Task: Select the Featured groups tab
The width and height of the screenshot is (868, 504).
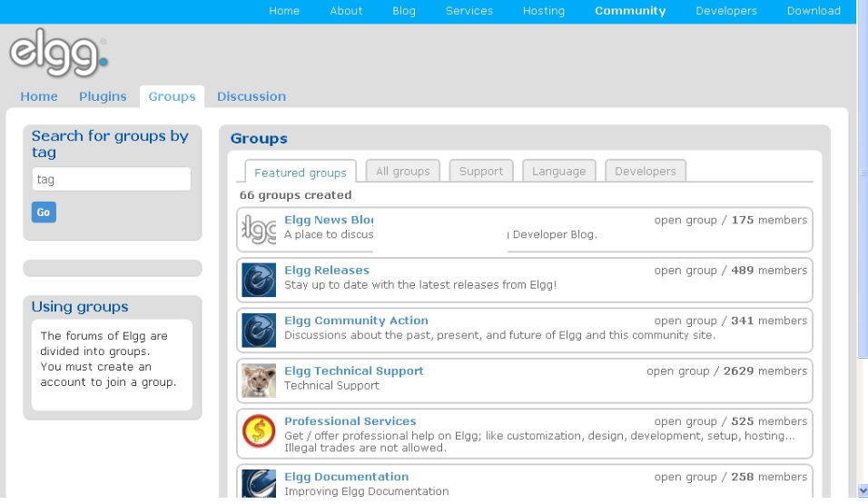Action: [x=301, y=173]
